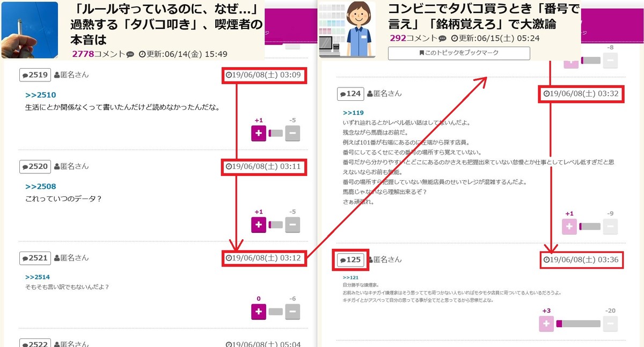Open the store clerk topic thumbnail
This screenshot has width=644, height=347.
(x=347, y=29)
